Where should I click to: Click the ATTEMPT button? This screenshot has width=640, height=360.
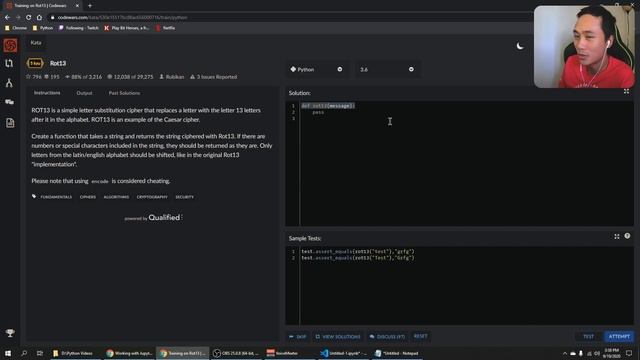(x=619, y=336)
